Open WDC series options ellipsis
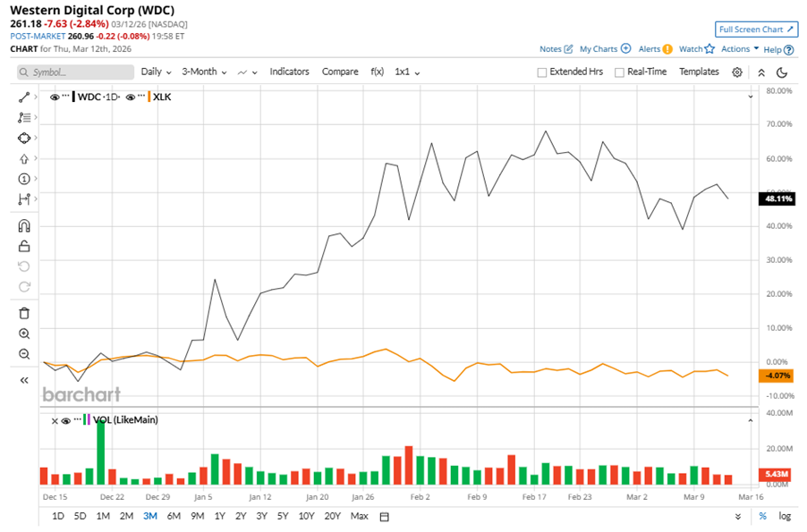 (66, 97)
